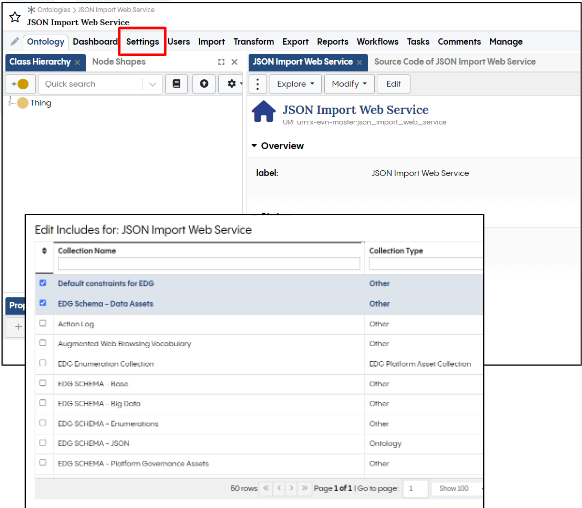
Task: Open the Comments tab
Action: pyautogui.click(x=459, y=42)
